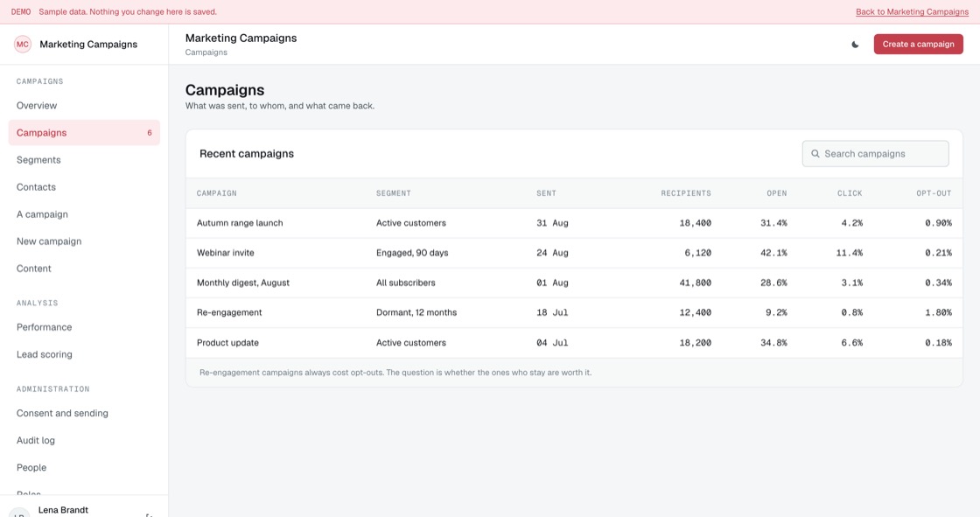Toggle dark mode with the moon icon
The image size is (980, 517).
point(855,45)
